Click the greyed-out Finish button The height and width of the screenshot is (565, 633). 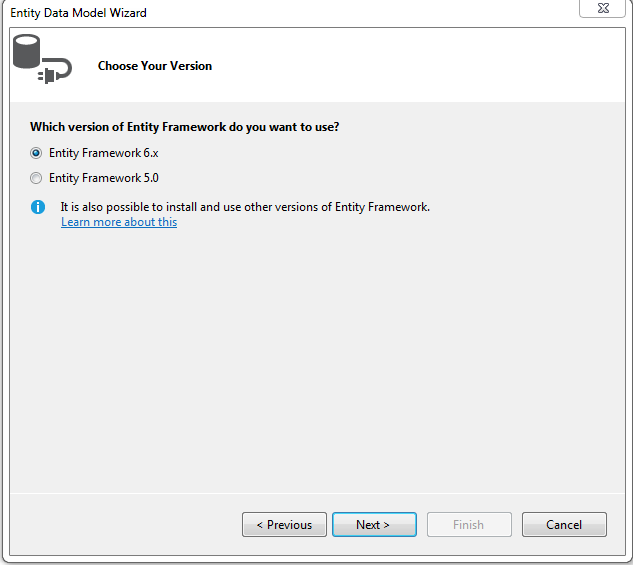pos(469,525)
